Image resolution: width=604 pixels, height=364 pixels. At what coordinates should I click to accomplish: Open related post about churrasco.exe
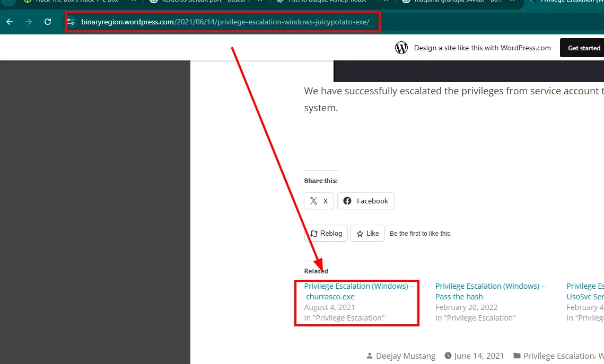[x=358, y=291]
